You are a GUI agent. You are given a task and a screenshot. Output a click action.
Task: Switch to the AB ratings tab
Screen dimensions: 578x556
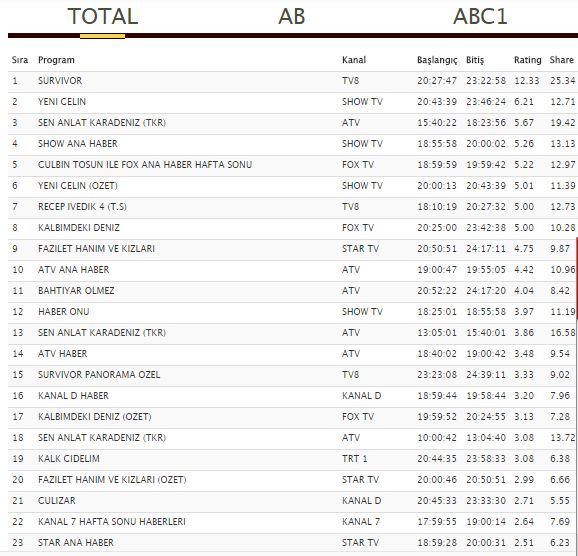292,17
